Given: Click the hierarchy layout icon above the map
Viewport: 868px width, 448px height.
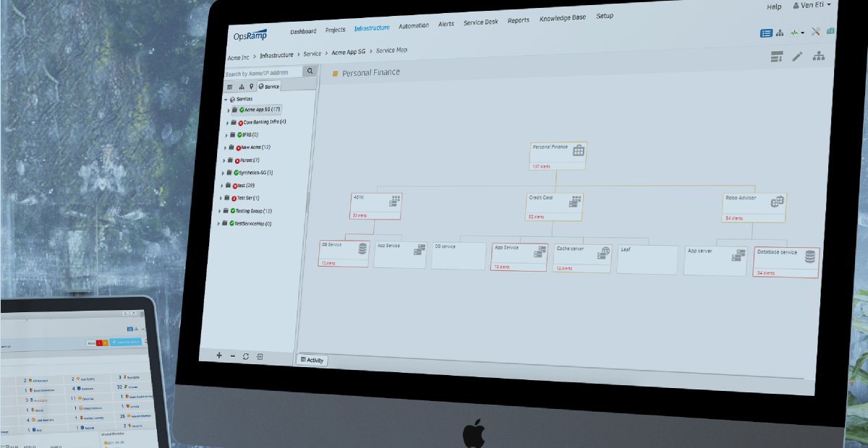Looking at the screenshot, I should coord(819,56).
